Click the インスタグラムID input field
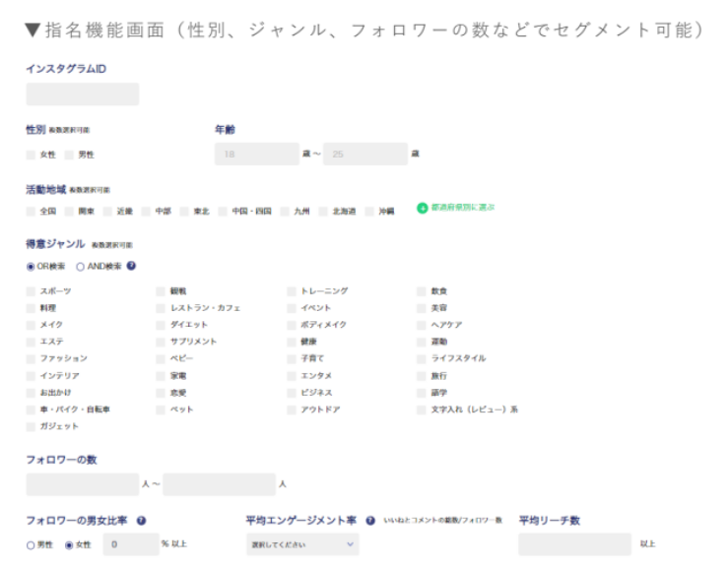The image size is (728, 569). coord(83,95)
